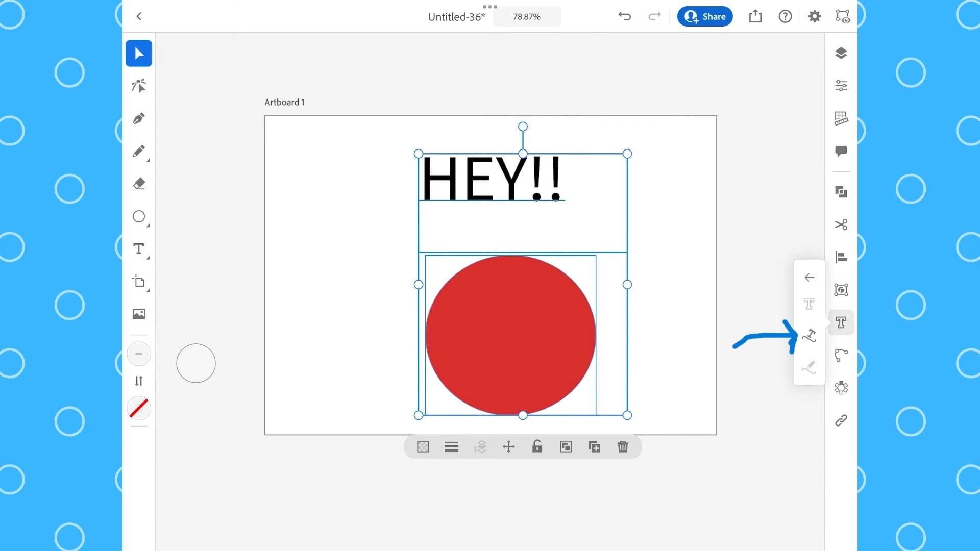Image resolution: width=980 pixels, height=551 pixels.
Task: Open the scissors Cut and Paste menu
Action: click(x=841, y=224)
